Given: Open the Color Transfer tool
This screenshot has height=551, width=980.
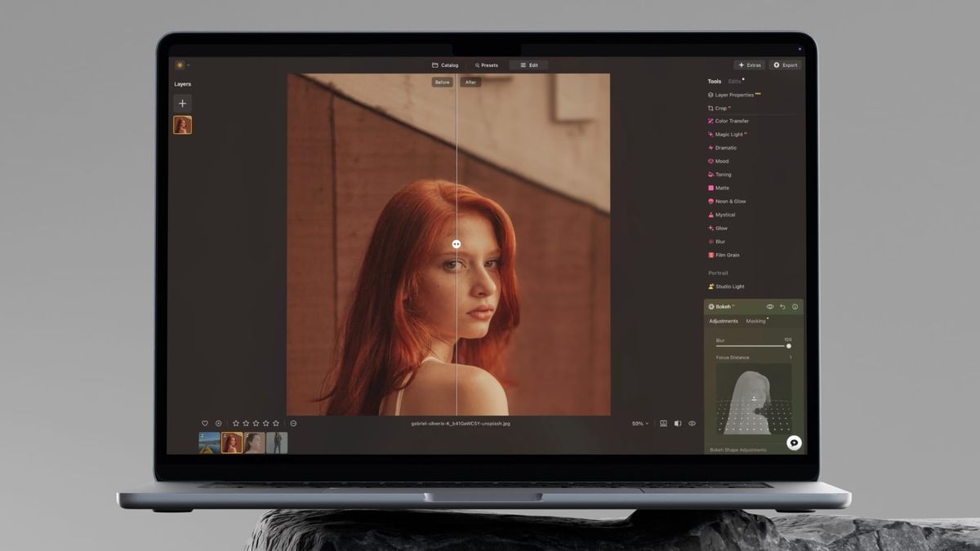Looking at the screenshot, I should (730, 121).
